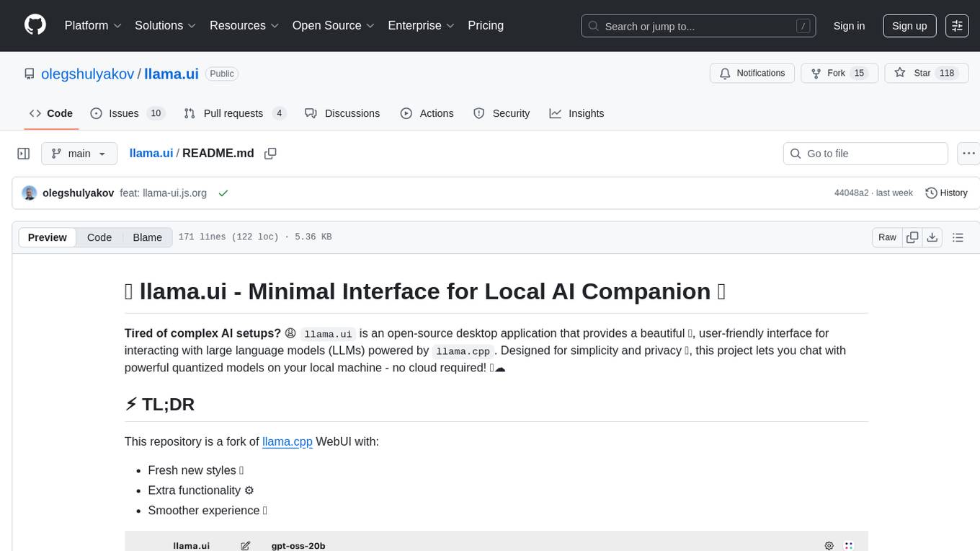
Task: Download the raw file
Action: (932, 237)
